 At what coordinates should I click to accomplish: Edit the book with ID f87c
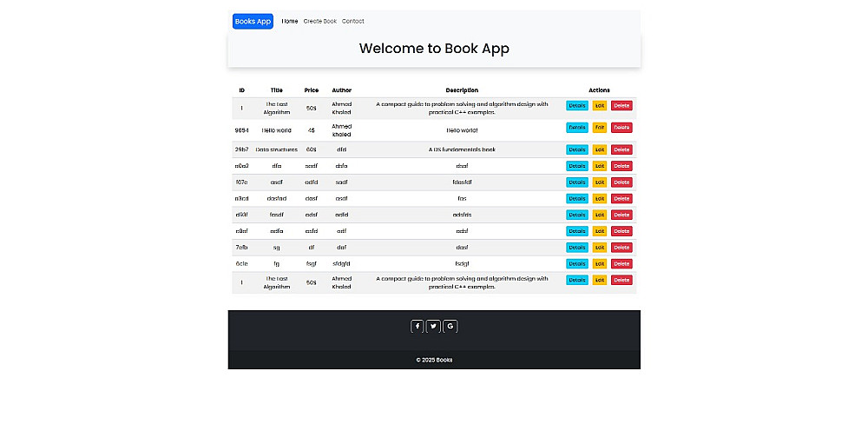(x=600, y=182)
